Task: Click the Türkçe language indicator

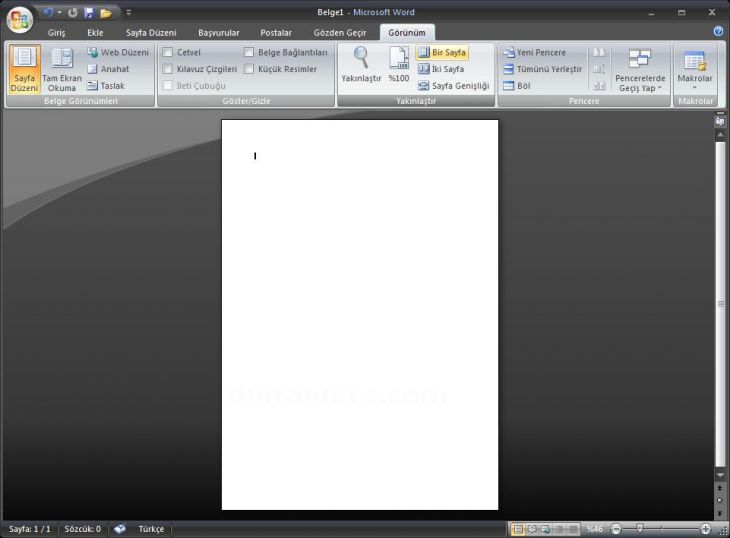Action: point(151,529)
